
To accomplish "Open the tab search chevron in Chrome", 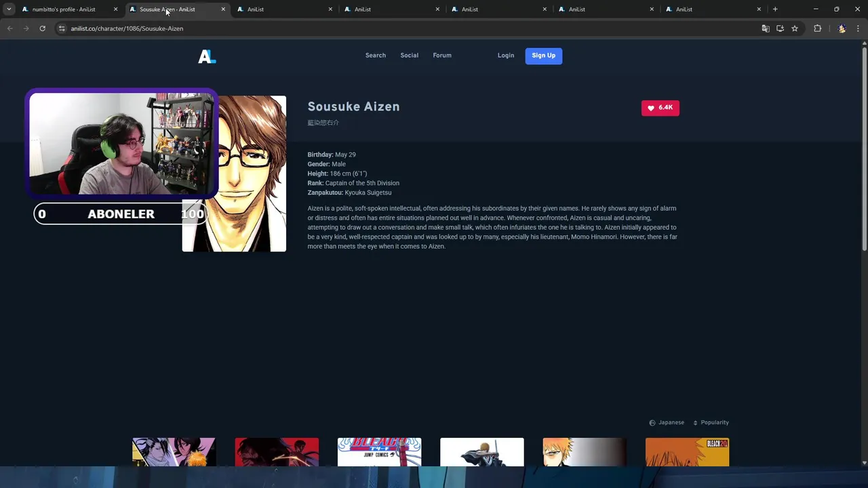I will (x=9, y=9).
